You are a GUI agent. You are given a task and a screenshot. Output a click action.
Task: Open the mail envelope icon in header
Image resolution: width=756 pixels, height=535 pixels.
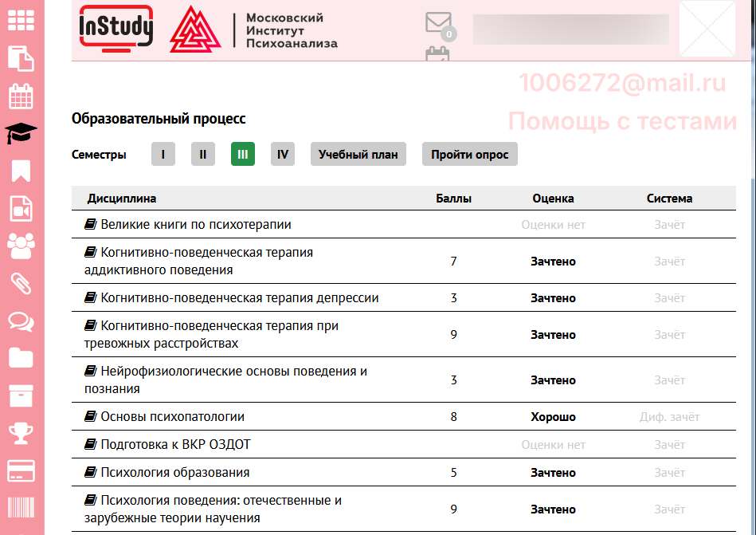(439, 22)
